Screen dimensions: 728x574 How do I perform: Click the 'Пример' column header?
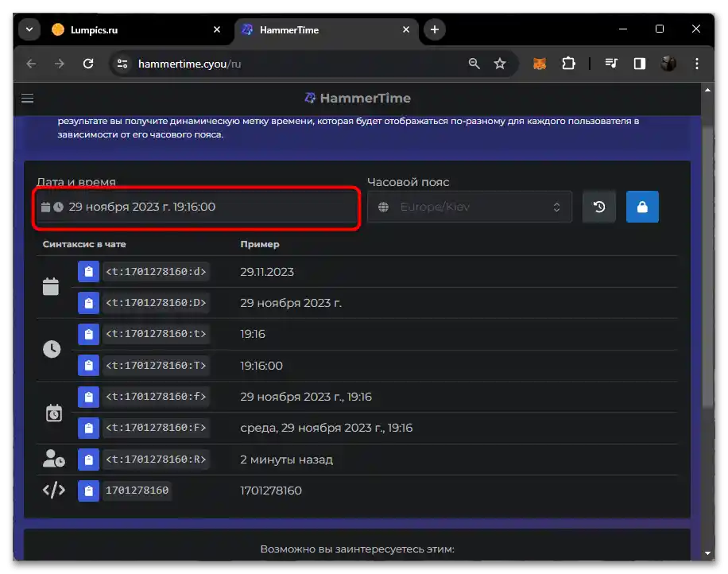point(260,244)
